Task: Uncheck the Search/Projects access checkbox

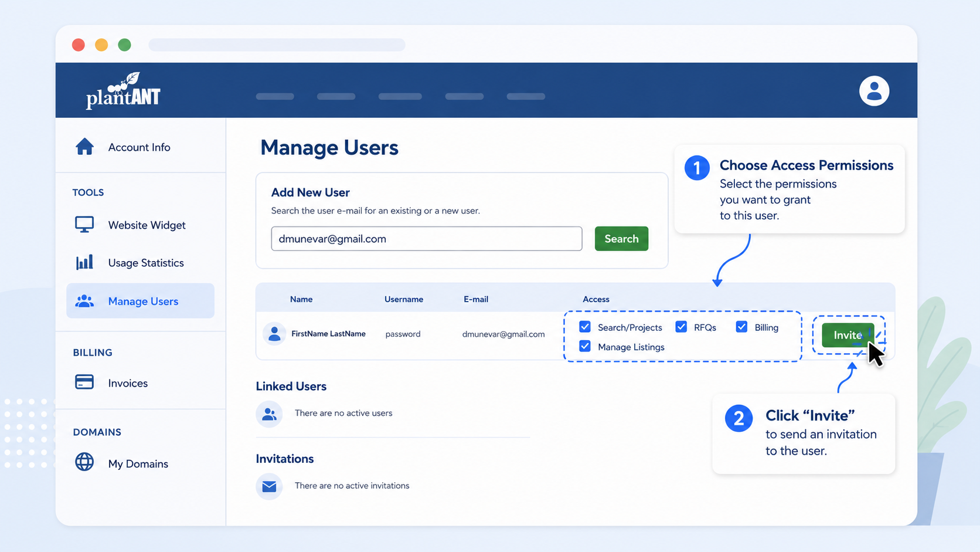Action: (x=585, y=327)
